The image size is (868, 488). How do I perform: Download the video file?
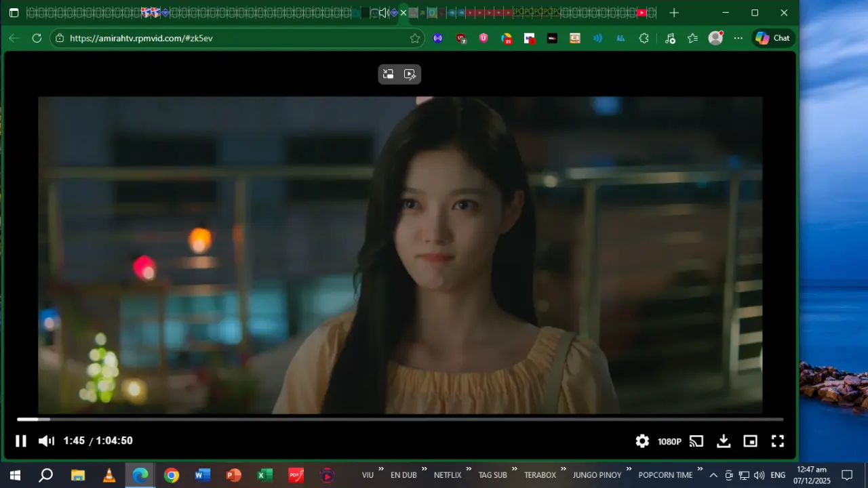[x=724, y=441]
